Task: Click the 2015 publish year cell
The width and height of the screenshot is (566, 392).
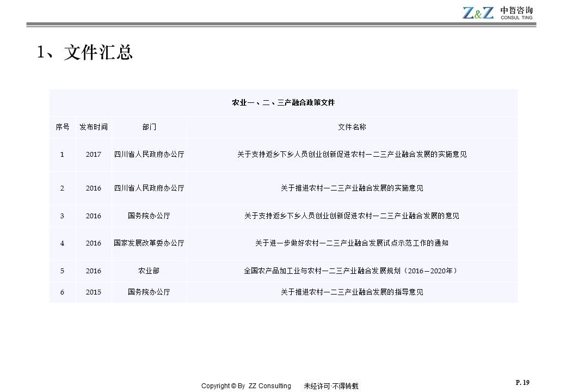Action: (93, 292)
